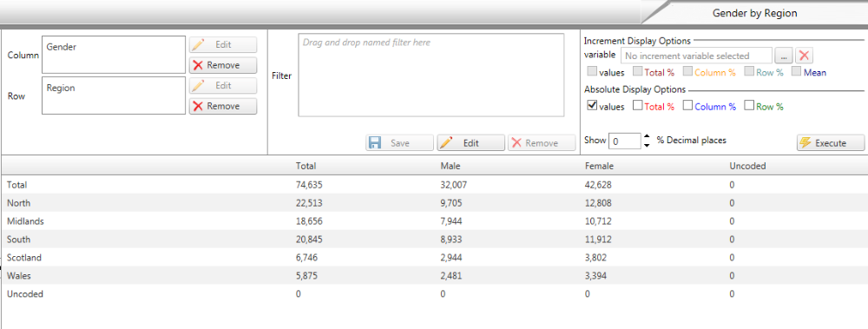The width and height of the screenshot is (868, 329).
Task: Switch to Gender by Region tab
Action: tap(754, 13)
